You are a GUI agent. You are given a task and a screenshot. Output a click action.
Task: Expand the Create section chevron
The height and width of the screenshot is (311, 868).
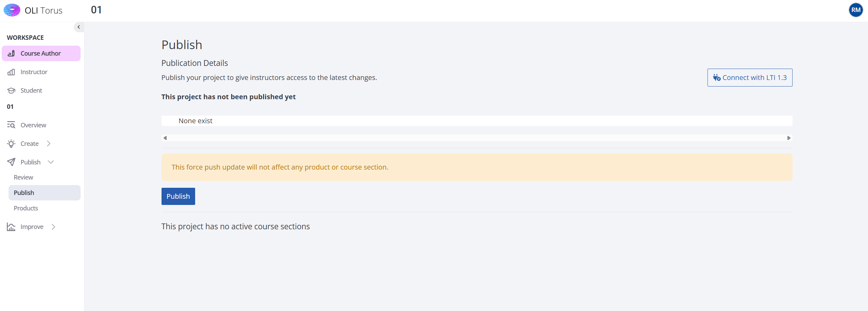49,143
